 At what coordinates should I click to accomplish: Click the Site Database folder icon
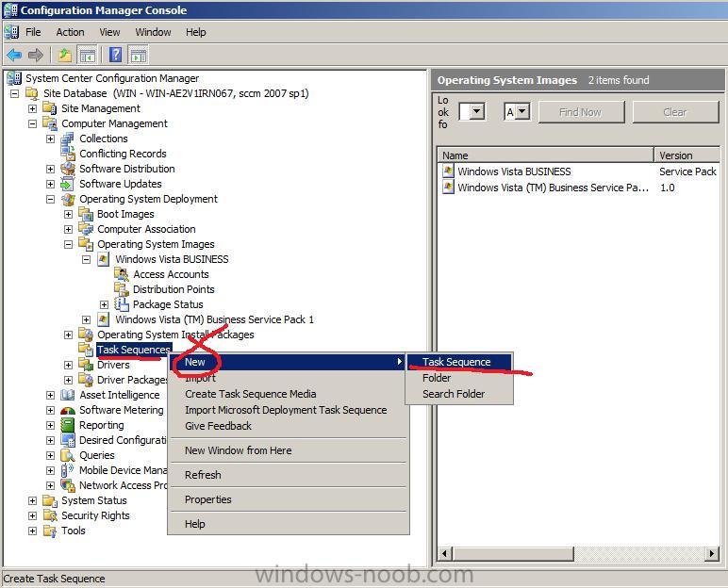coord(32,93)
